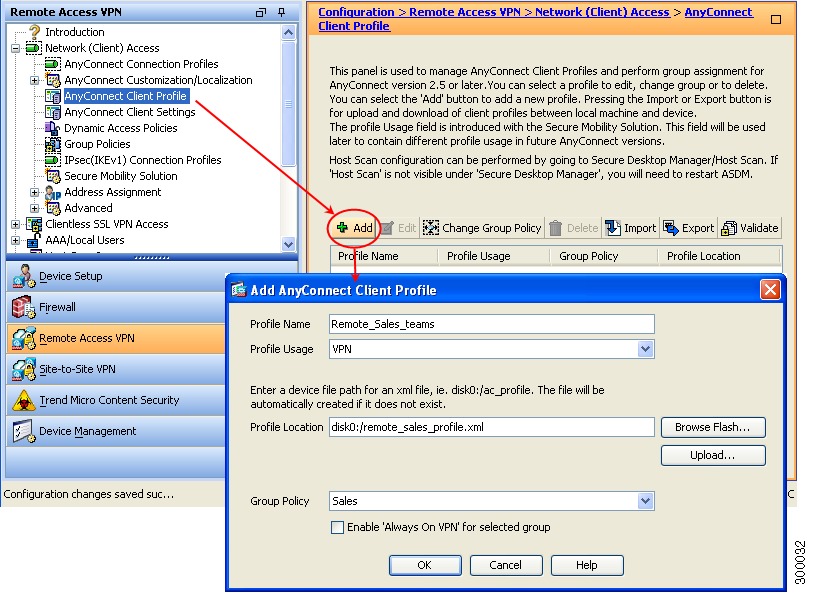Click the AnyConnect Client Settings icon
Screen dimensions: 813x593
pyautogui.click(x=53, y=112)
